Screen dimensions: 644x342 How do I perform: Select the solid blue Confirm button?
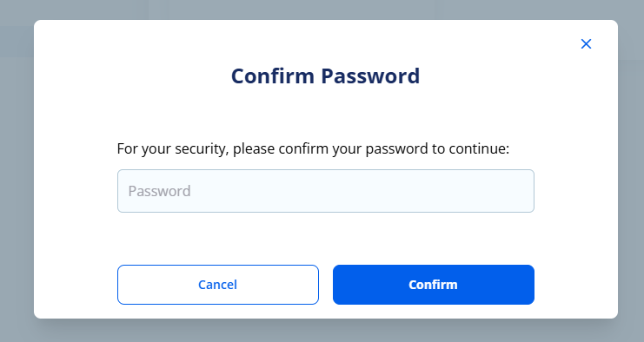pyautogui.click(x=434, y=285)
